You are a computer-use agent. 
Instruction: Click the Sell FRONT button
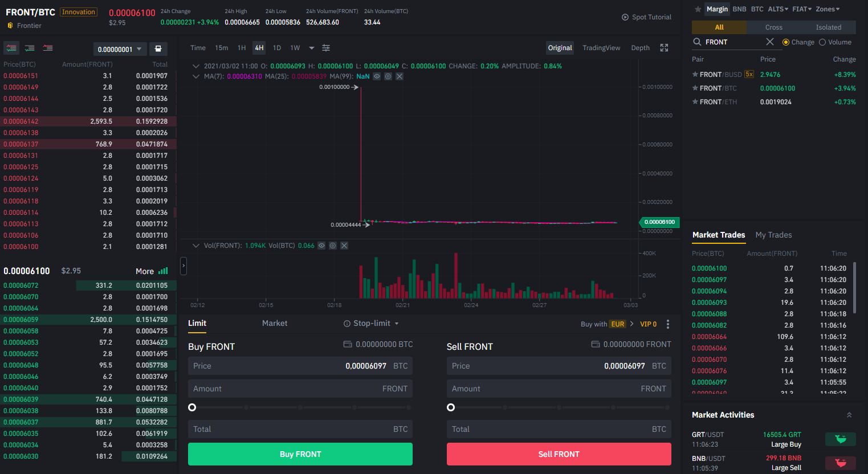(559, 454)
